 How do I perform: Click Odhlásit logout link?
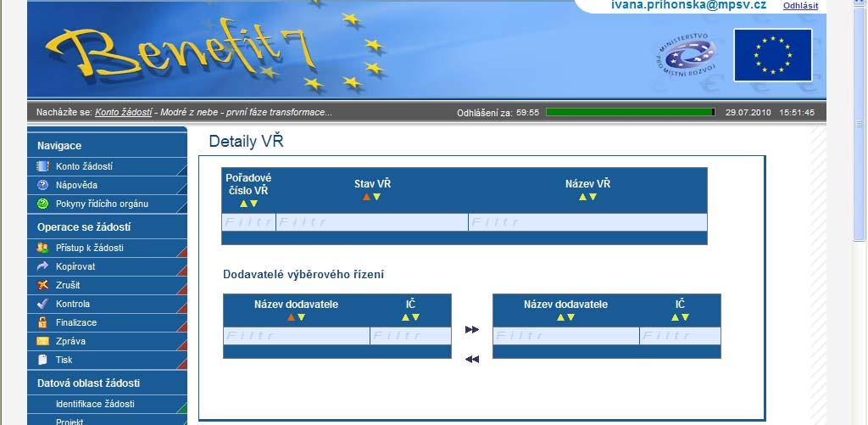click(x=800, y=6)
